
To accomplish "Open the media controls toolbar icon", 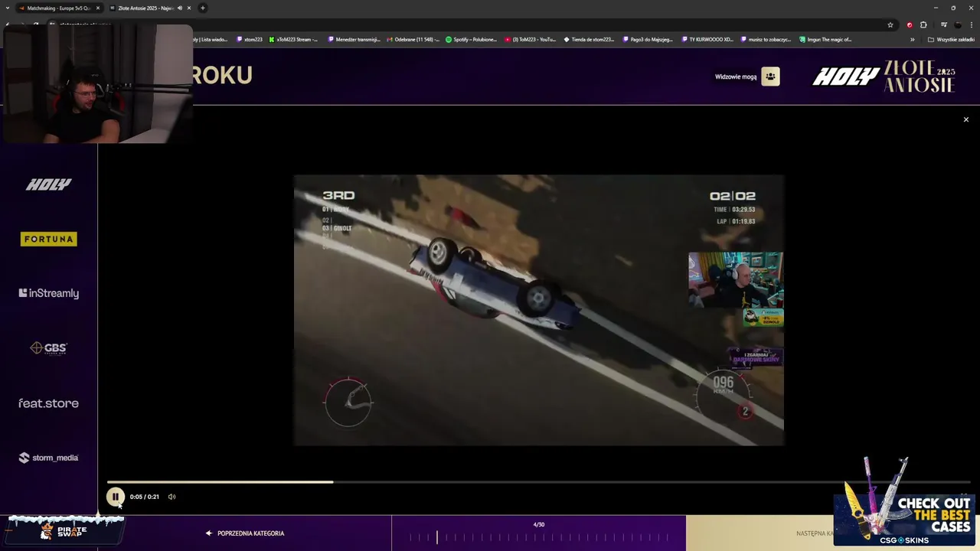I will point(943,24).
